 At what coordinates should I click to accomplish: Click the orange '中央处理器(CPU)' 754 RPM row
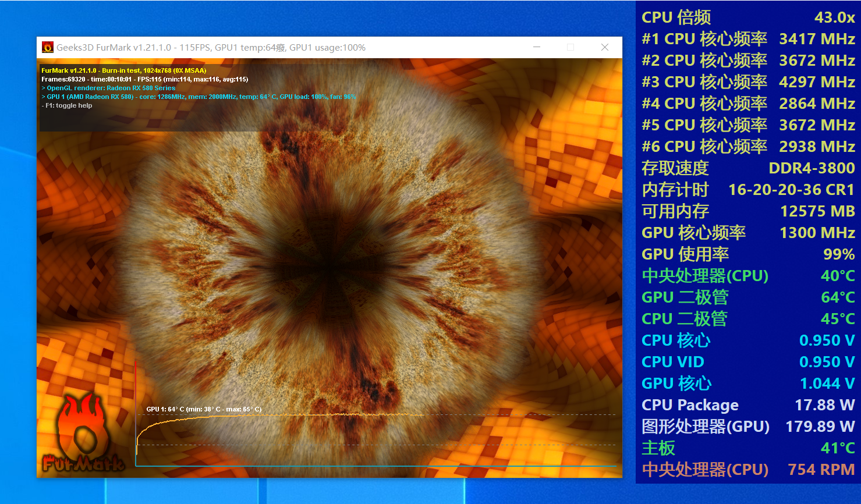coord(748,470)
